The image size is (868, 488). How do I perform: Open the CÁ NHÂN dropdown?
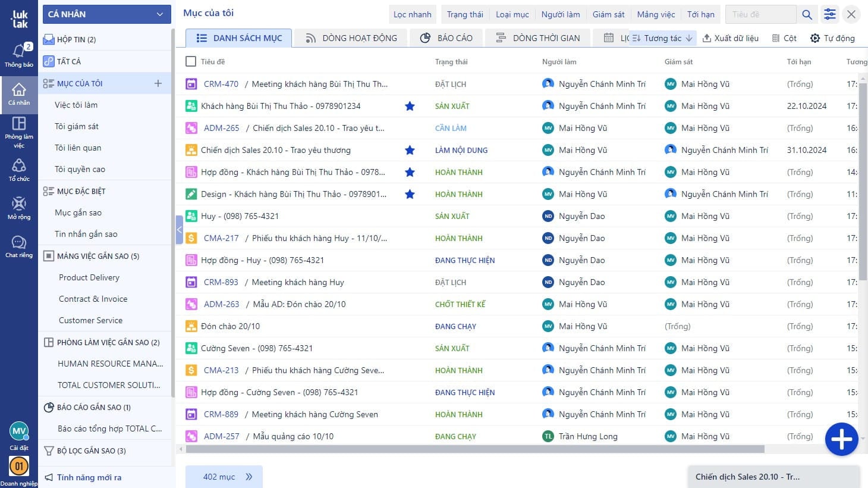[x=106, y=14]
